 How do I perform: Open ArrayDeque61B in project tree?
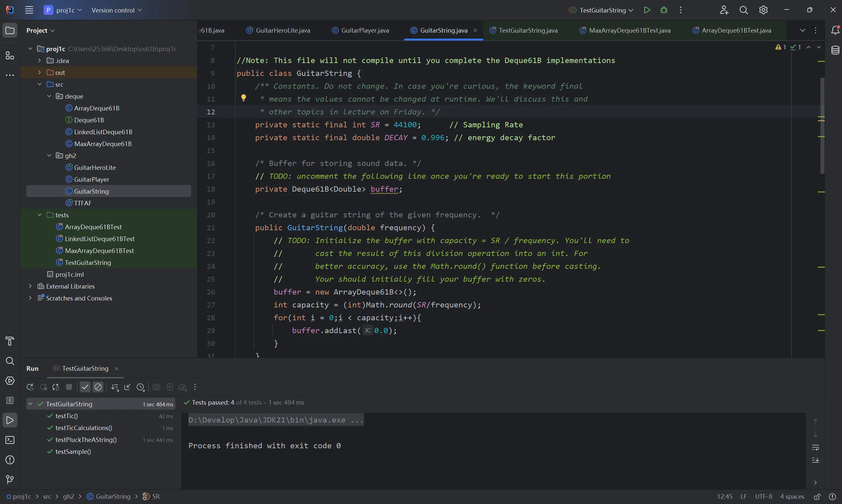pos(96,108)
